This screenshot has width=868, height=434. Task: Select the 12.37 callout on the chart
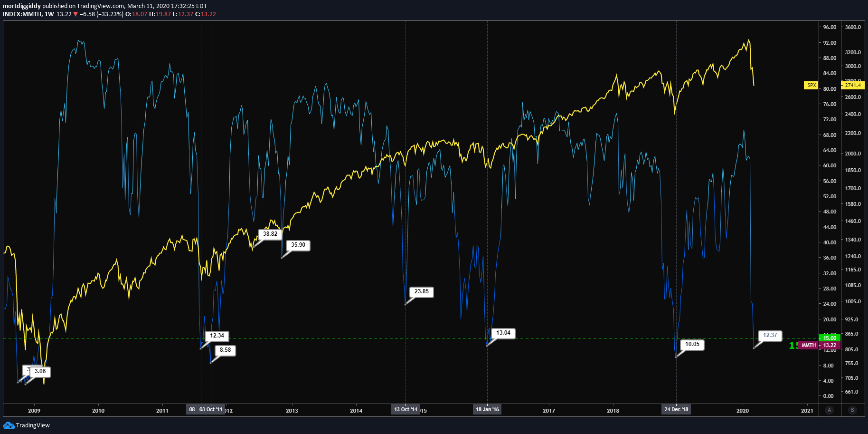pos(770,335)
